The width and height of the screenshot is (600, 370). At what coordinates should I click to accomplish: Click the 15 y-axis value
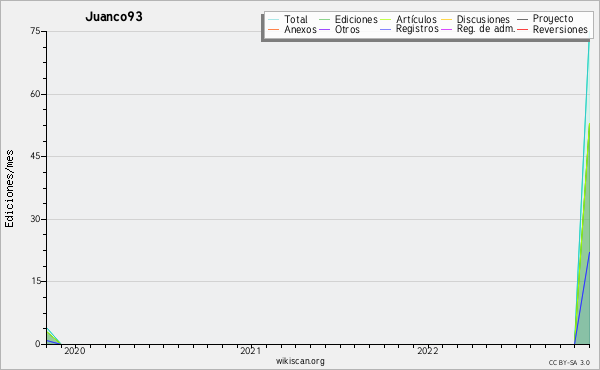(35, 281)
